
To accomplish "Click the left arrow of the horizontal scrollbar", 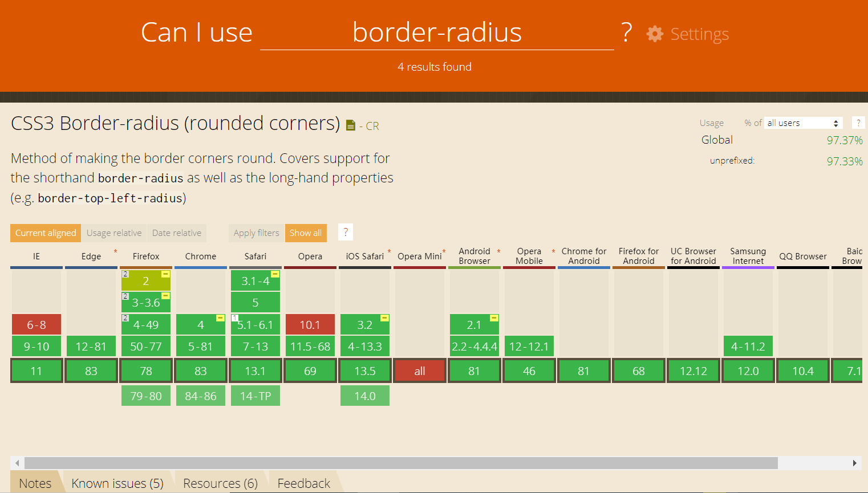I will tap(17, 463).
